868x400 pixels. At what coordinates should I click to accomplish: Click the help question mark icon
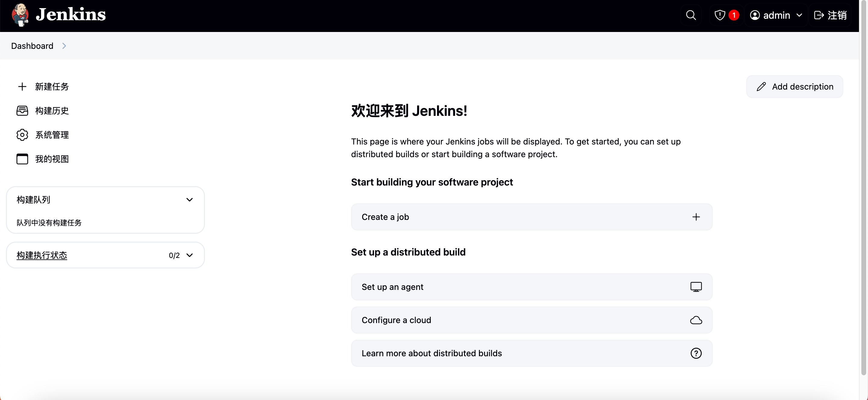[696, 353]
